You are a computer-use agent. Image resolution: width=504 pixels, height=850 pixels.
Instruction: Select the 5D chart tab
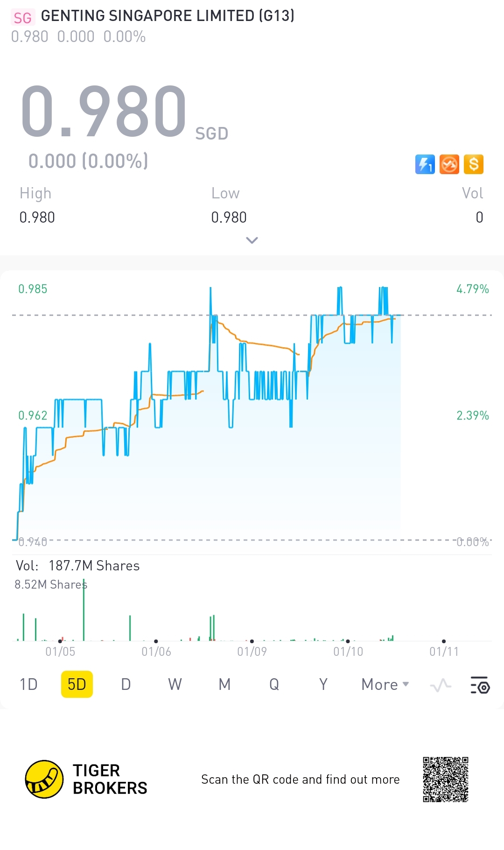(77, 685)
